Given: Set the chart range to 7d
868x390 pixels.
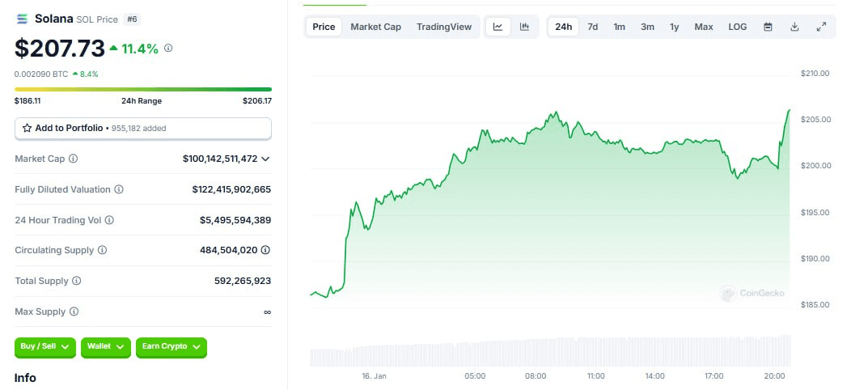Looking at the screenshot, I should 592,27.
